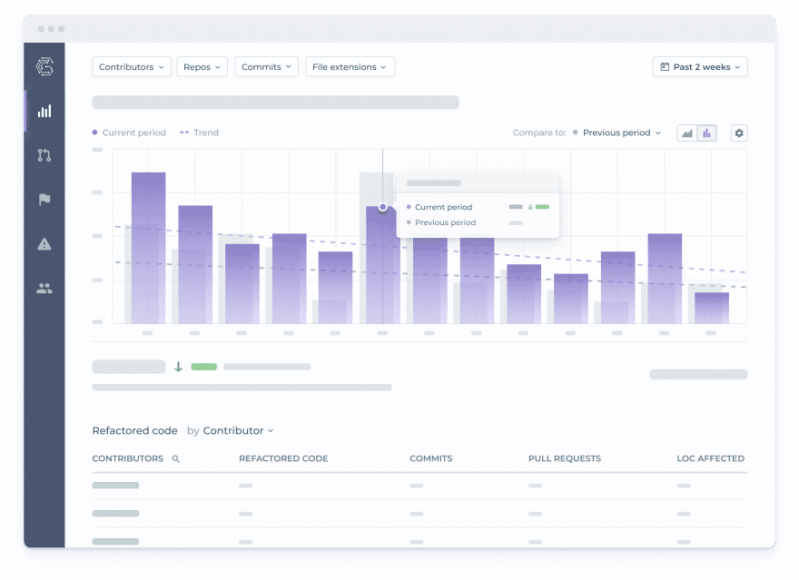This screenshot has height=580, width=799.
Task: Sort by the CONTRIBUTORS column header
Action: coord(127,459)
